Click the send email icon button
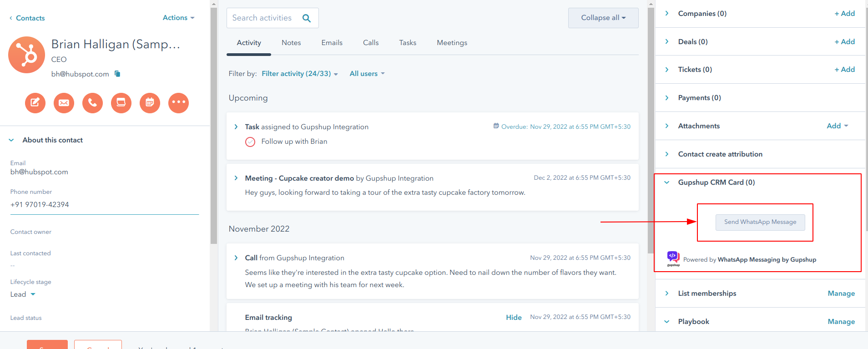Viewport: 868px width, 349px height. (64, 103)
